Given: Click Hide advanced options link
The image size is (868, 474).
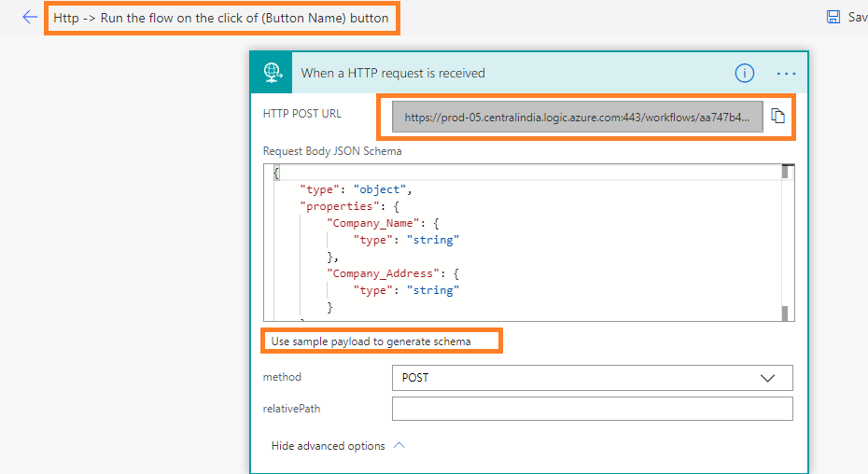Looking at the screenshot, I should [x=328, y=446].
